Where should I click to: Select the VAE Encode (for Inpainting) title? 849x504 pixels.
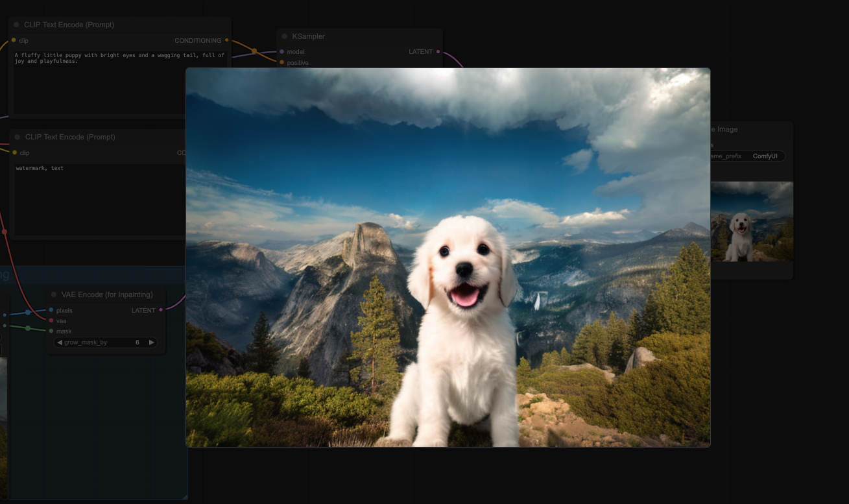click(x=107, y=294)
